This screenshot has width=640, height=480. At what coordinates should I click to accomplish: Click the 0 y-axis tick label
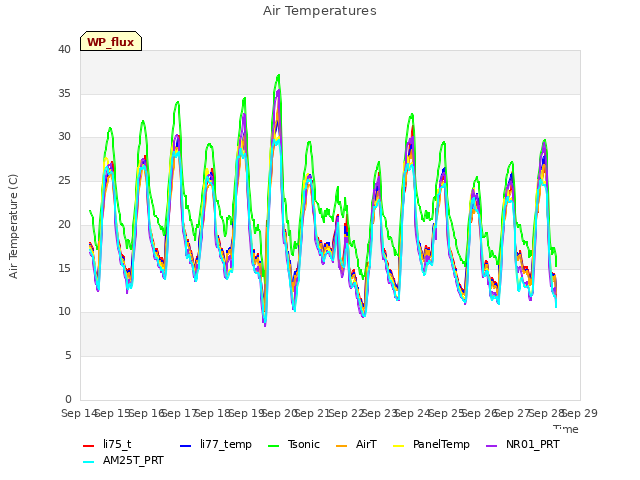coord(68,399)
